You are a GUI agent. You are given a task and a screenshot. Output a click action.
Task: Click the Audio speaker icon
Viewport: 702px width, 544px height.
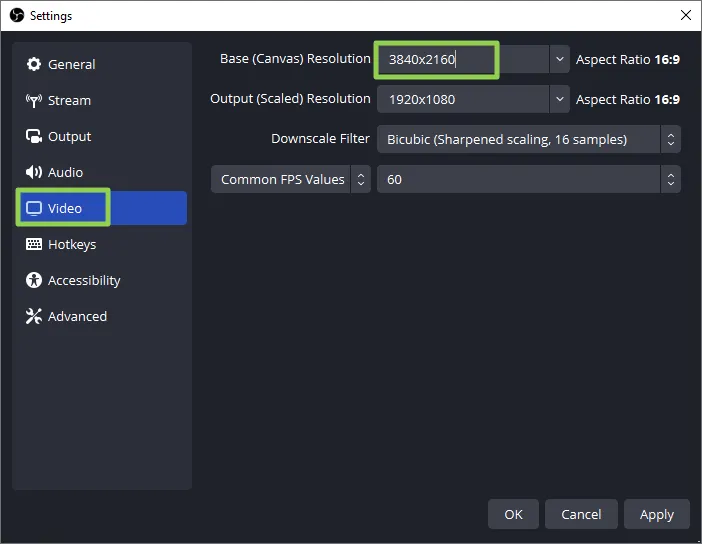click(34, 172)
